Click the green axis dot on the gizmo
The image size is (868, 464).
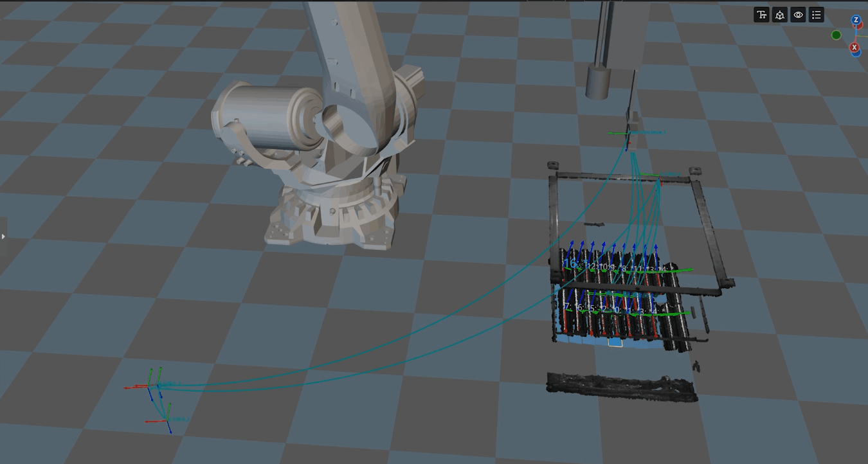point(836,35)
